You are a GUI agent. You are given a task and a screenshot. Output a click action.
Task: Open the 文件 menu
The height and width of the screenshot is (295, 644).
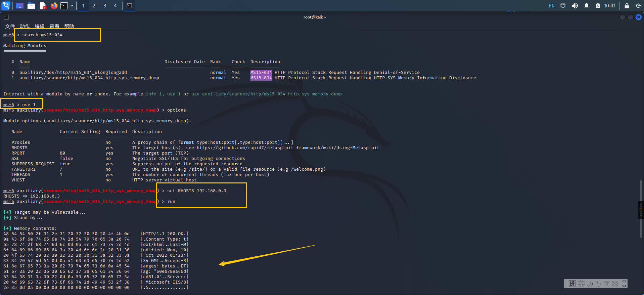[10, 26]
